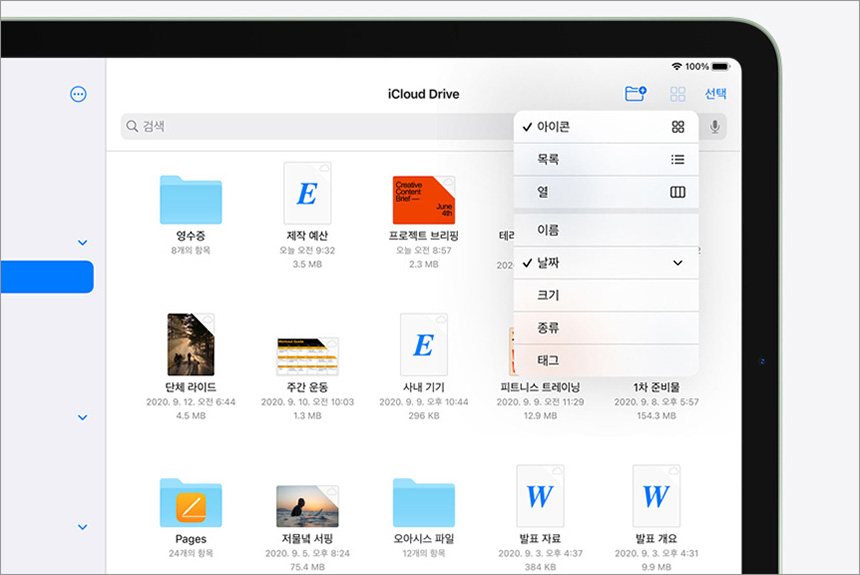Click the magnifying glass search icon
860x575 pixels.
pyautogui.click(x=132, y=126)
